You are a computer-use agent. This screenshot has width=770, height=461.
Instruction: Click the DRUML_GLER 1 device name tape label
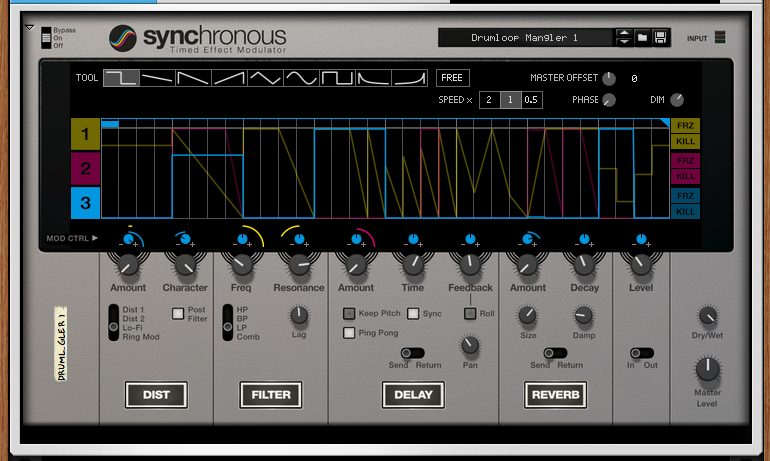point(61,343)
